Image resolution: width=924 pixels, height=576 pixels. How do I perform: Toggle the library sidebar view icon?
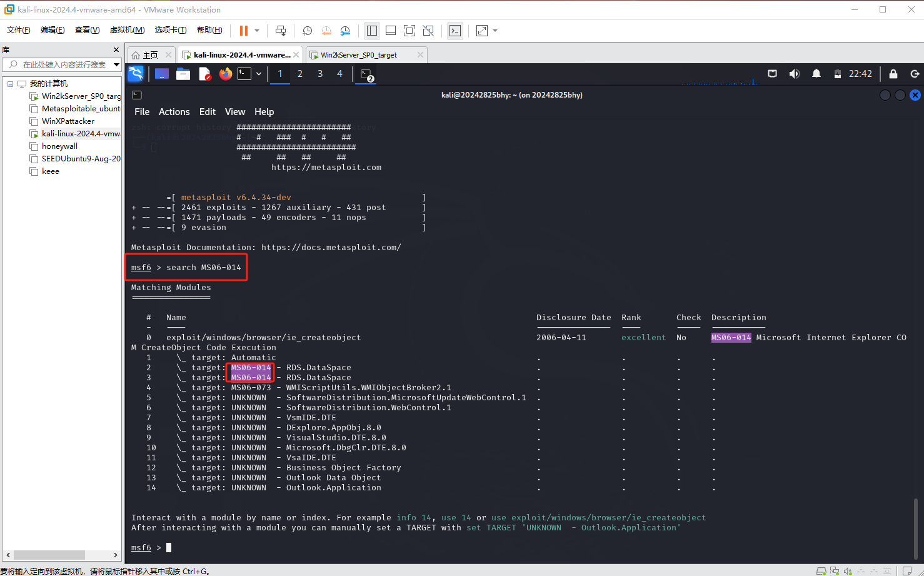click(372, 31)
